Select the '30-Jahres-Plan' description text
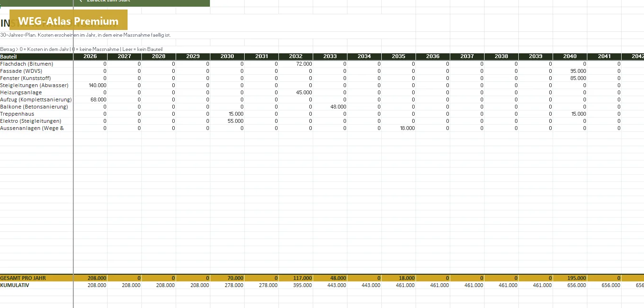The image size is (644, 308). click(x=85, y=35)
